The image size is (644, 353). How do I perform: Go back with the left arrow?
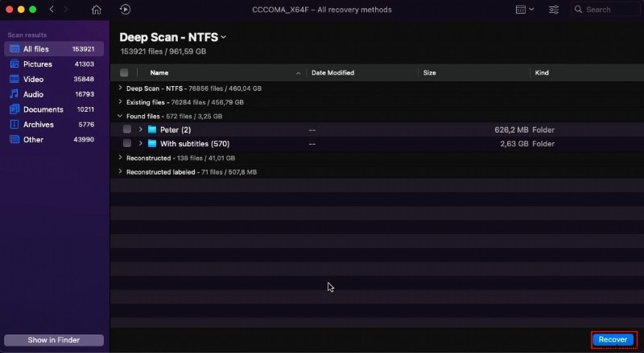tap(52, 10)
